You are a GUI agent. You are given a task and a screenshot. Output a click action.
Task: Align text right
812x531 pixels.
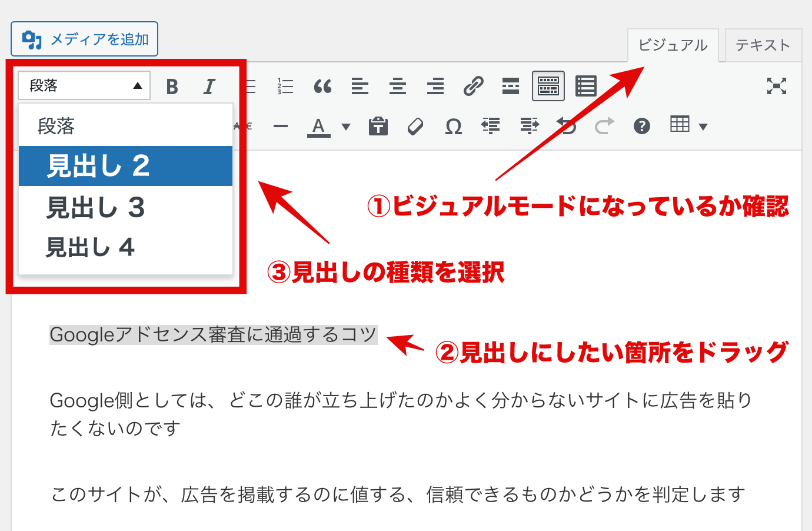(x=435, y=87)
